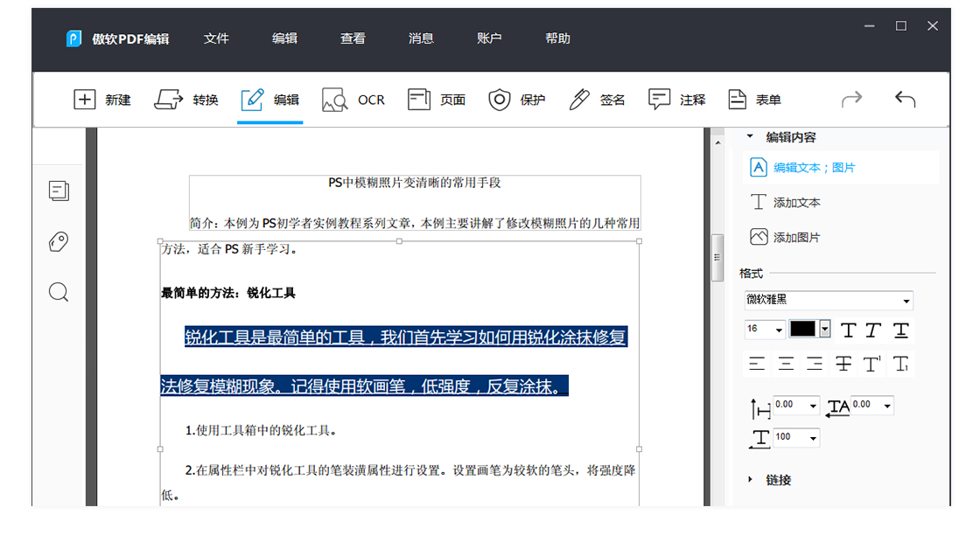Click the document title PS中模糊照片变清晰的常用手段
This screenshot has width=980, height=542.
point(415,183)
